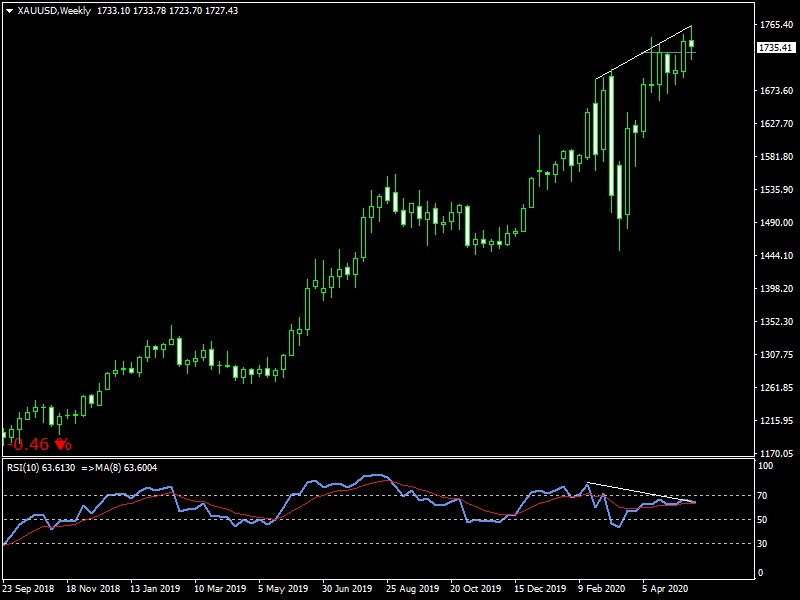Click the 1261.85 price scale label

(777, 388)
